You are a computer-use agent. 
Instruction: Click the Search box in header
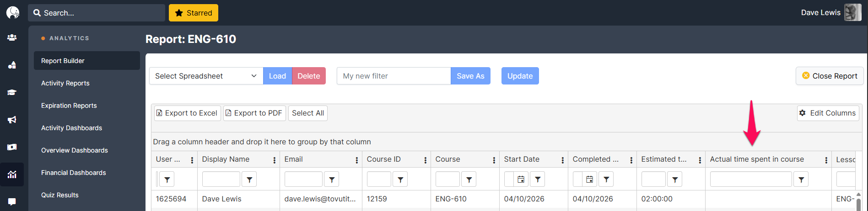coord(97,13)
